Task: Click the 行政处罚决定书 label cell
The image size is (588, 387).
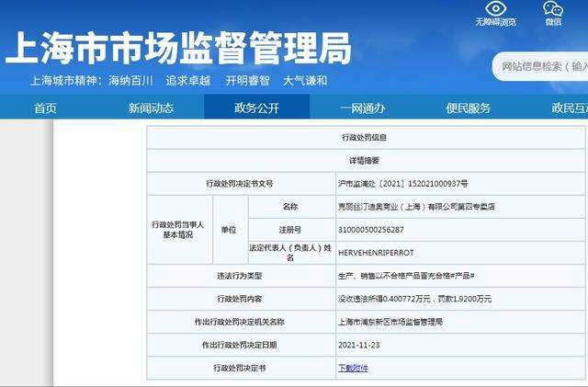Action: point(241,368)
